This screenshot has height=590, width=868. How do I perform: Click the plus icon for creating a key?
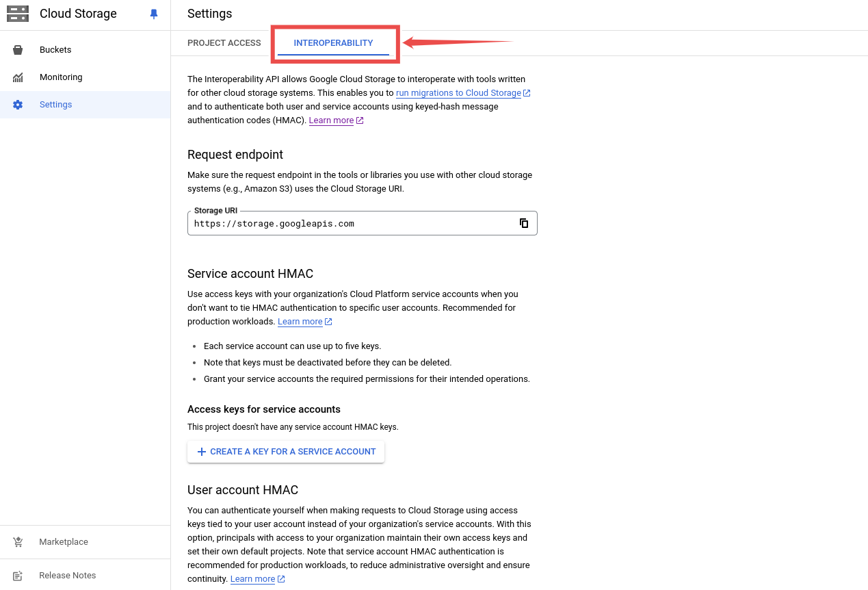(x=201, y=452)
